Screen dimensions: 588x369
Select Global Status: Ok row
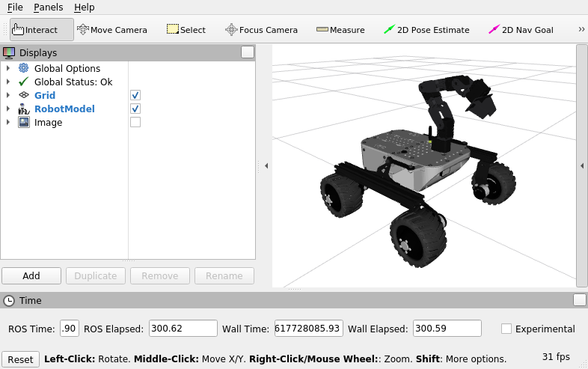point(73,82)
